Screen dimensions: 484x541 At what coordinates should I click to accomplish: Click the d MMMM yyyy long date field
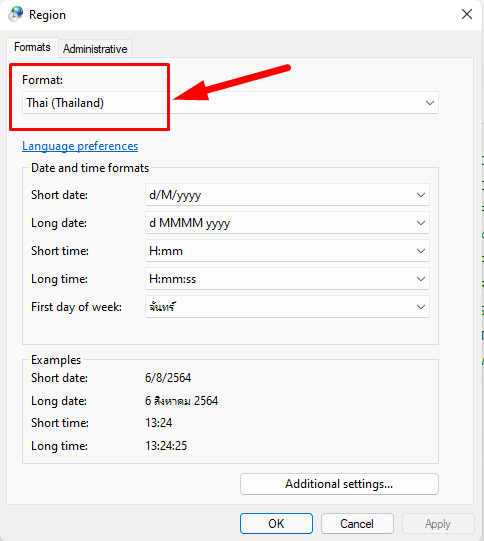[x=287, y=223]
